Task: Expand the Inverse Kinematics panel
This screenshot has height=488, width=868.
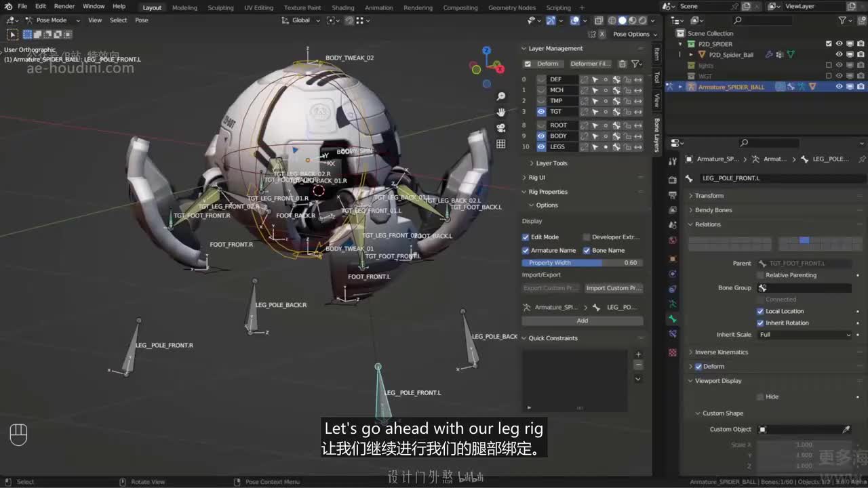Action: pos(721,352)
